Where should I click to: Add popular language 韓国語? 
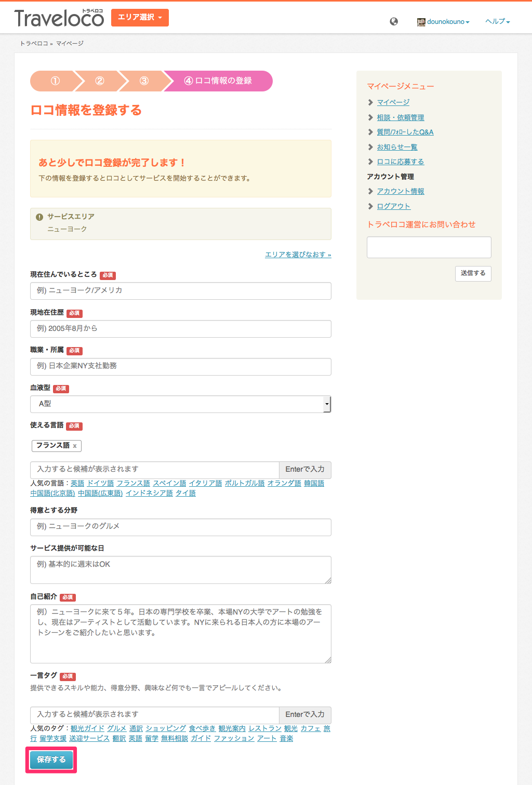coord(314,483)
